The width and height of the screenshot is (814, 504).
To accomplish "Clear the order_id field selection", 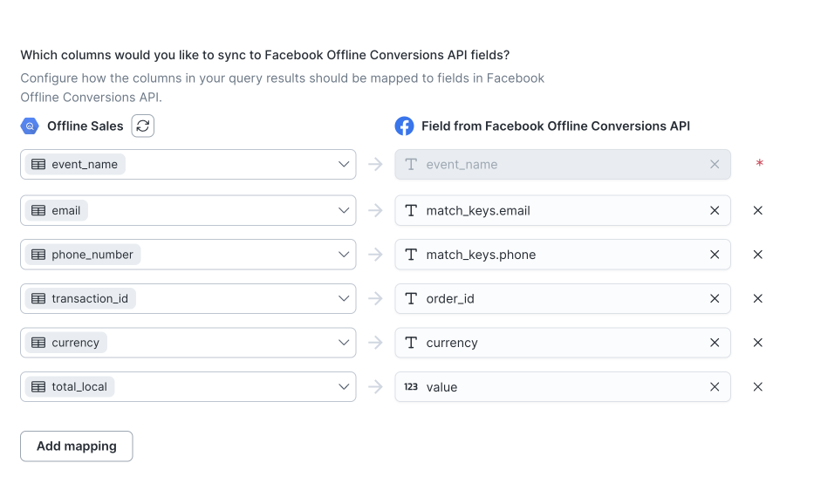I will click(x=715, y=298).
